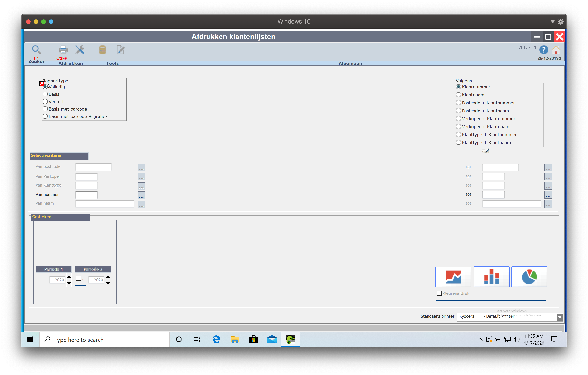Viewport: 588px width, 375px height.
Task: Click the Afdrukken printer icon
Action: pyautogui.click(x=63, y=50)
